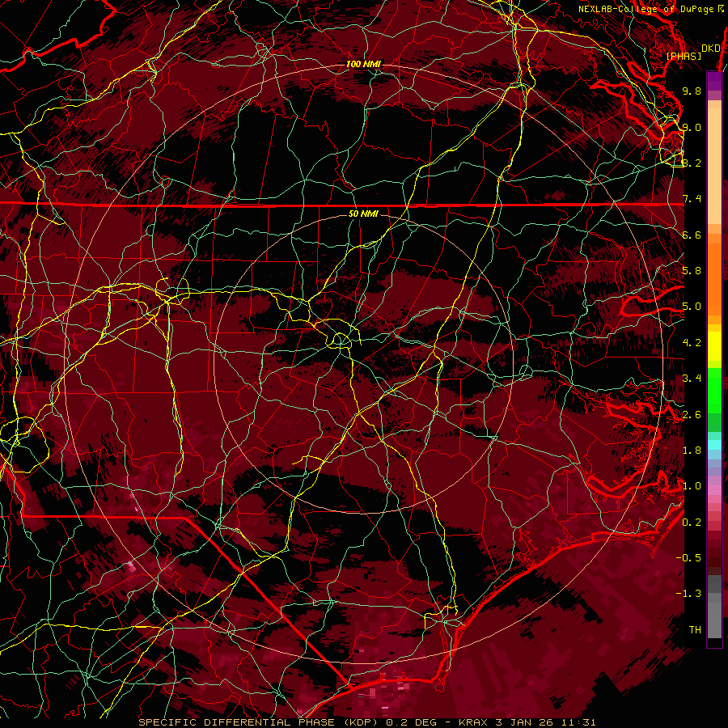Click the TH label on the color scale
Screen dimensions: 728x728
point(695,630)
